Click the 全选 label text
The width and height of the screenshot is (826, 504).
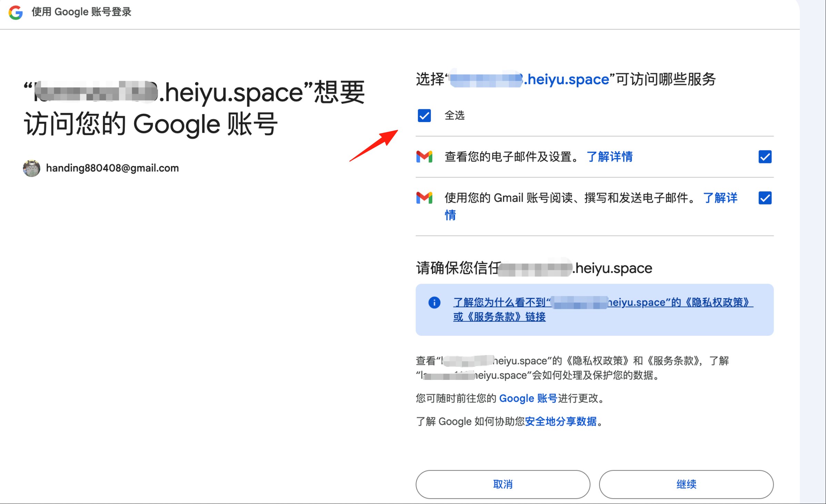tap(454, 115)
